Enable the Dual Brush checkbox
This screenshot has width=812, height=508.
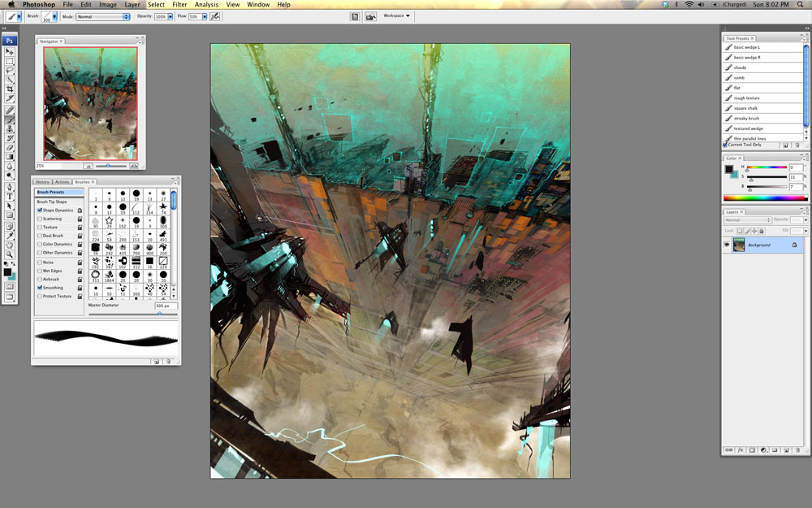click(40, 236)
